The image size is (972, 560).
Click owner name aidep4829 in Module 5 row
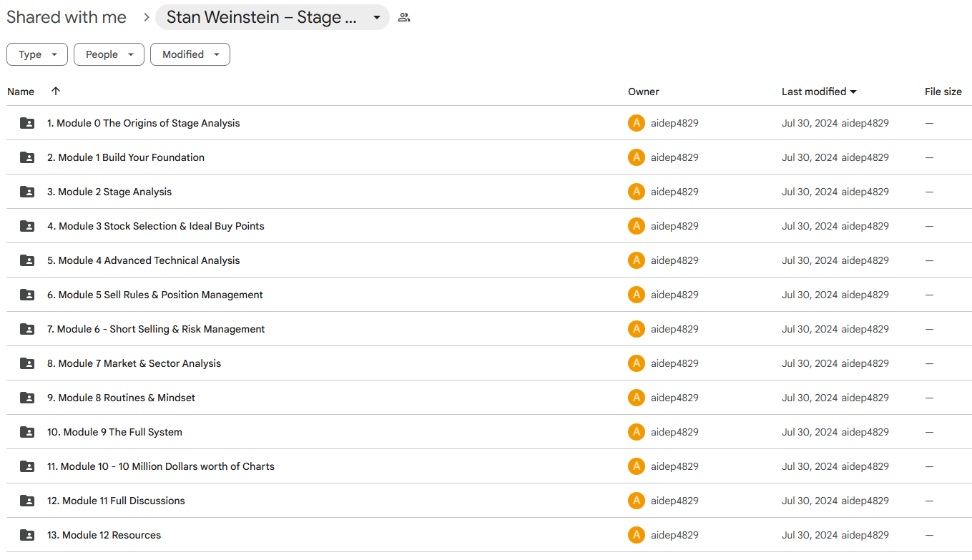pos(674,295)
